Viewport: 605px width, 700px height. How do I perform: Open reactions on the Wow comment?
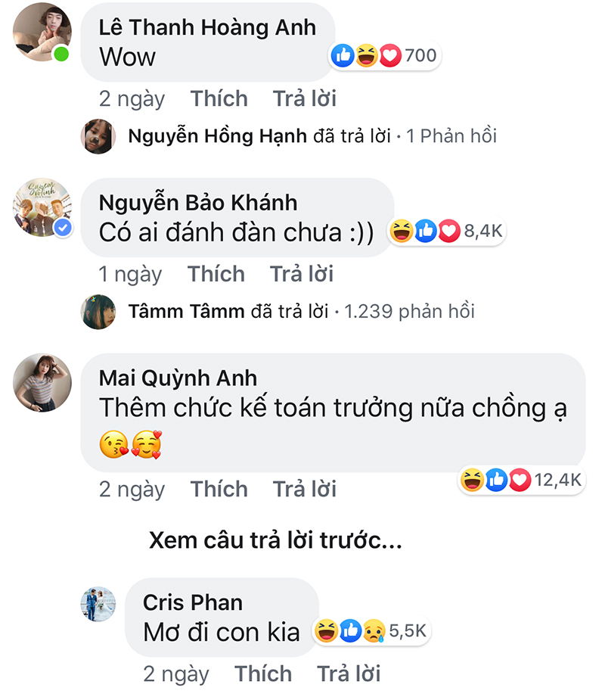[384, 55]
